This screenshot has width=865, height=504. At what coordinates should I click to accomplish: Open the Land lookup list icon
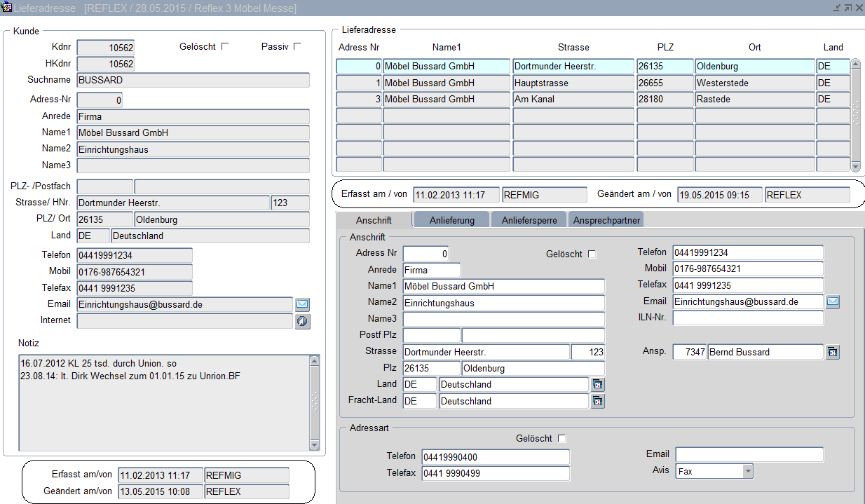pos(597,385)
